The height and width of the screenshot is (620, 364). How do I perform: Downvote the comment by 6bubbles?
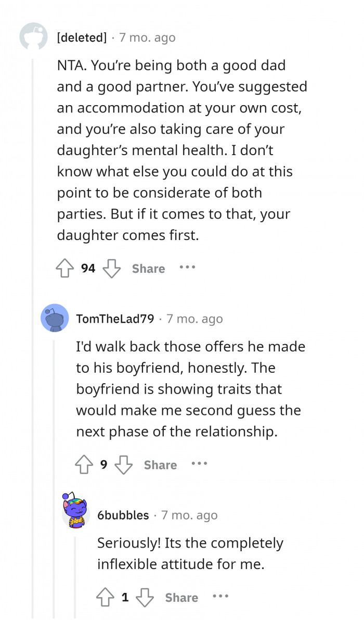coord(144,597)
